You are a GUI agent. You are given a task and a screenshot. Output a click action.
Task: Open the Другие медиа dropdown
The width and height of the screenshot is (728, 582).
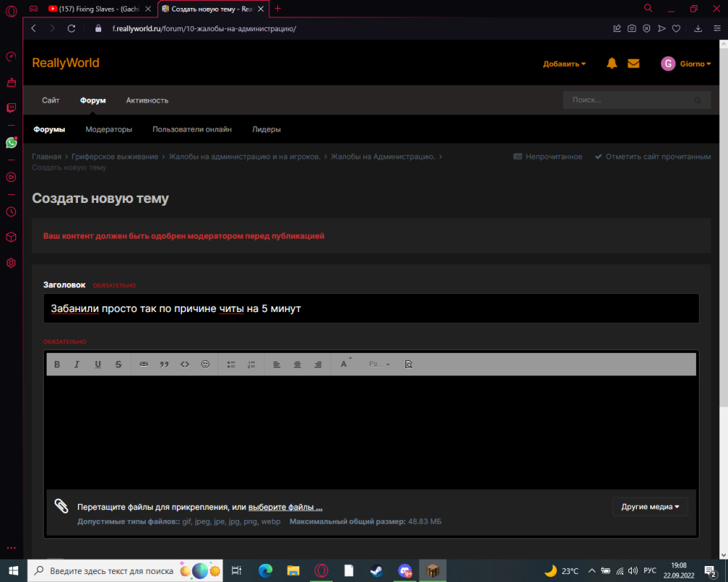click(650, 507)
